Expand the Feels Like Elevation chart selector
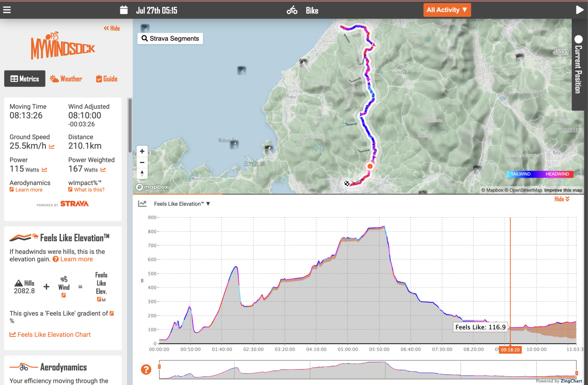Image resolution: width=588 pixels, height=385 pixels. coord(182,204)
